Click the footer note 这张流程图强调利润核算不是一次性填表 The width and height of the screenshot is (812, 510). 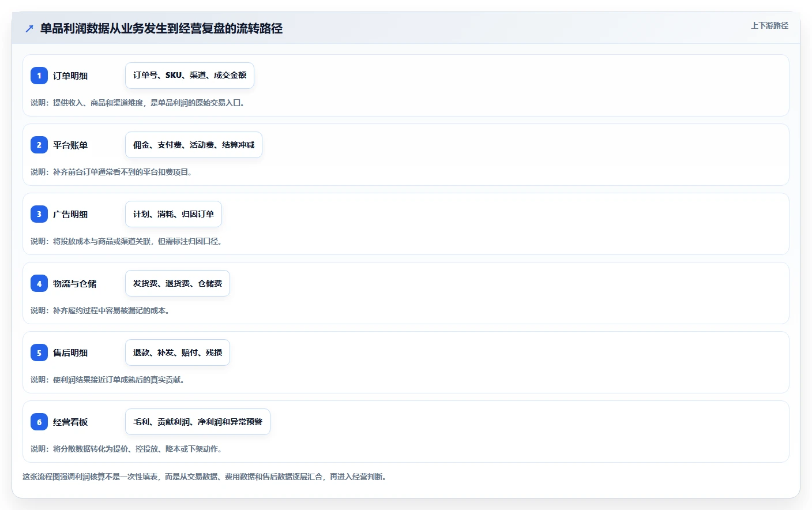pos(205,477)
